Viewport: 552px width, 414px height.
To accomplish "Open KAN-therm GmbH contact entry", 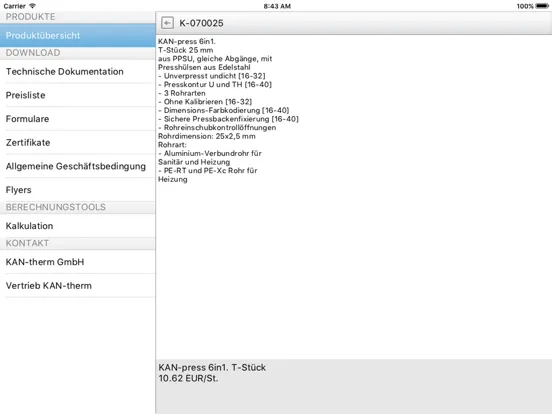I will point(77,262).
